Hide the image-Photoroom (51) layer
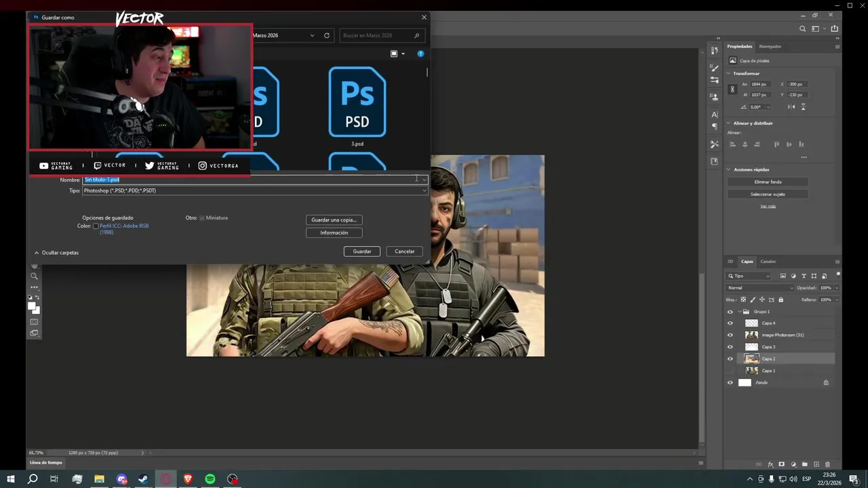The width and height of the screenshot is (868, 488). (730, 335)
